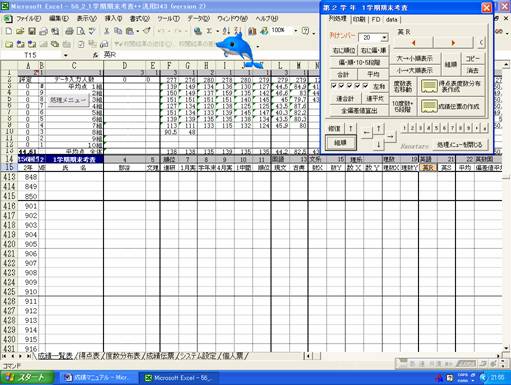This screenshot has height=385, width=511.
Task: Open the ファイル menu
Action: [x=28, y=19]
